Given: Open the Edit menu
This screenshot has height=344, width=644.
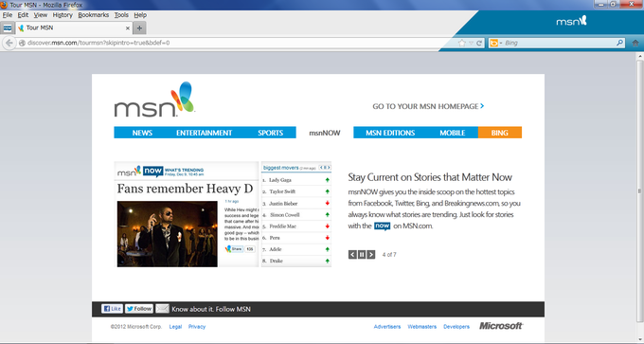Looking at the screenshot, I should pyautogui.click(x=23, y=15).
